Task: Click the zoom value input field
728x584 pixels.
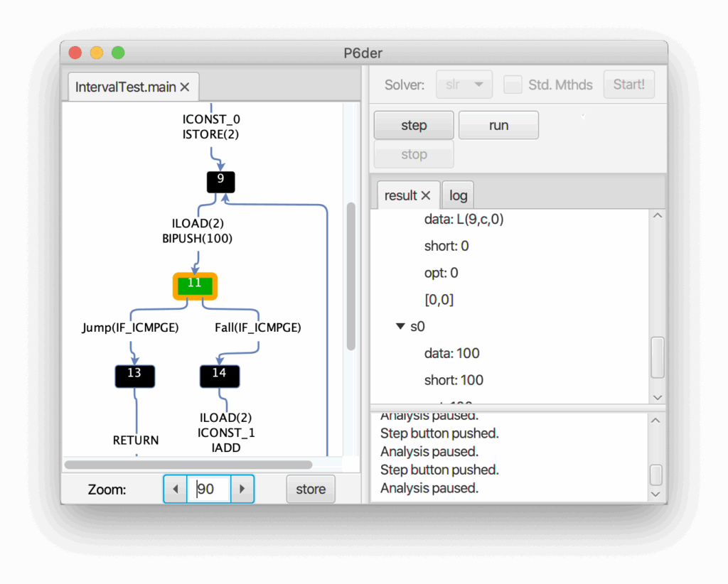Action: (210, 489)
